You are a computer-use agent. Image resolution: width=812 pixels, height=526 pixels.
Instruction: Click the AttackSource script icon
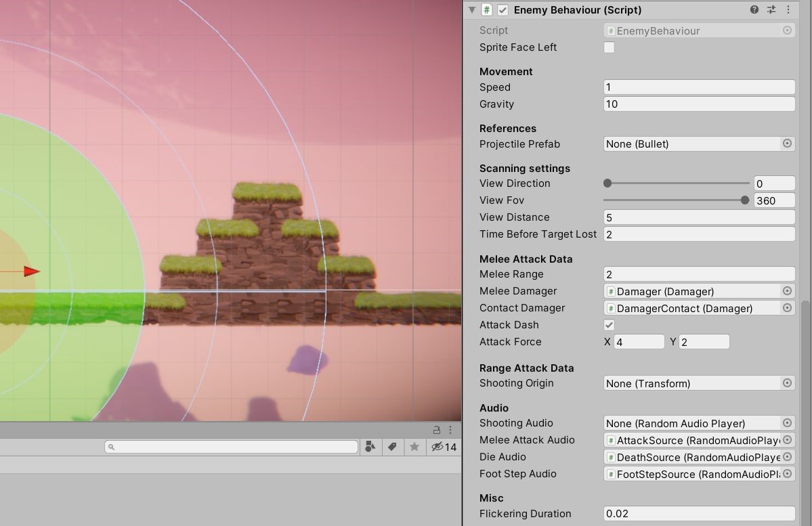pyautogui.click(x=611, y=441)
